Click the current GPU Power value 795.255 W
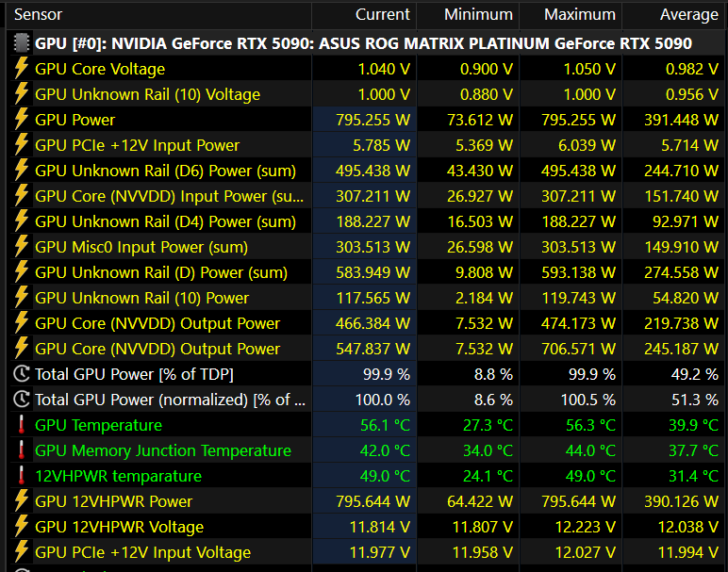Viewport: 728px width, 572px height. click(x=372, y=120)
